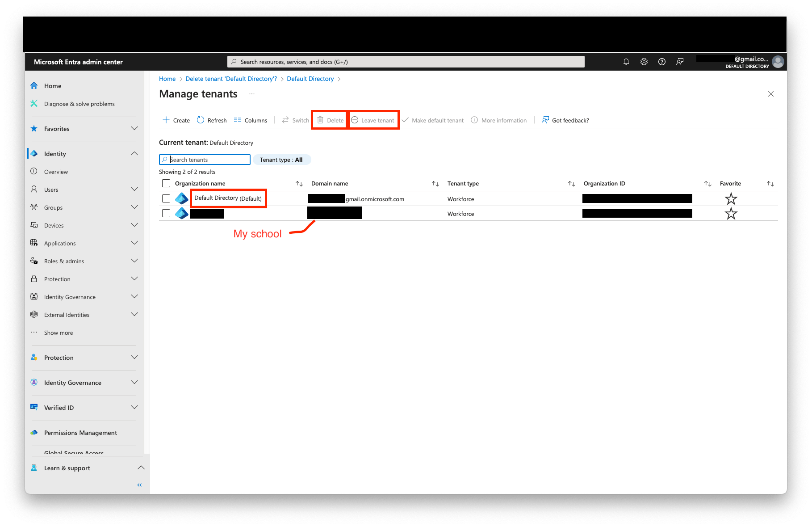
Task: Open the account avatar icon
Action: (778, 62)
